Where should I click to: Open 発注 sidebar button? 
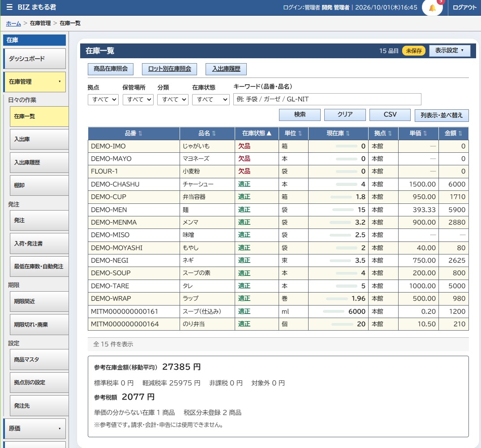coord(39,220)
